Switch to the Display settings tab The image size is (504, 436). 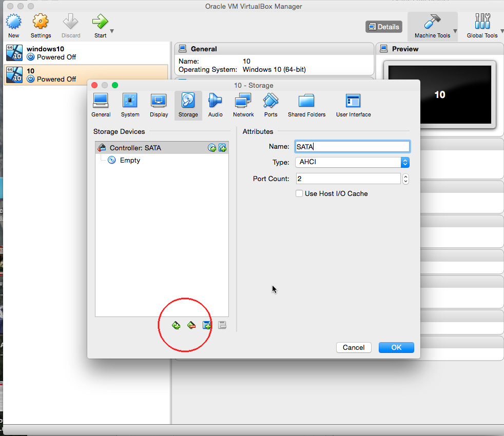pos(159,105)
